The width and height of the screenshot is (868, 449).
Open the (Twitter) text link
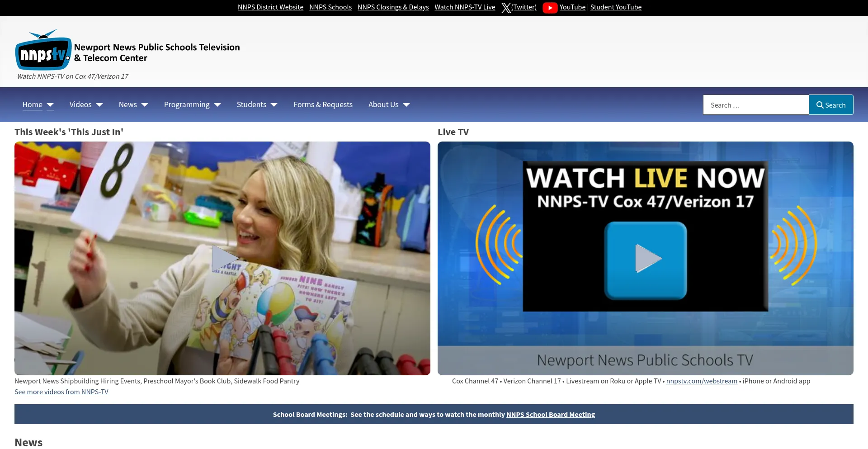click(524, 7)
